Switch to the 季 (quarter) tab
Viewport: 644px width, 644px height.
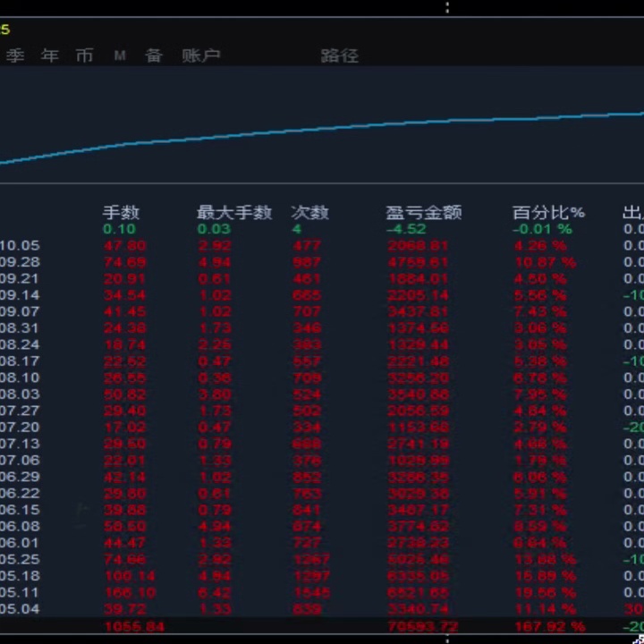[x=15, y=55]
